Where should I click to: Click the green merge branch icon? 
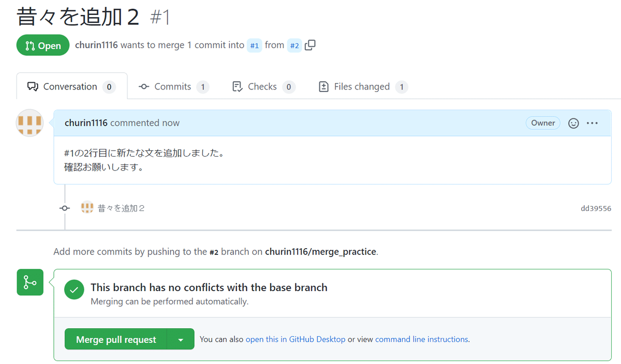(30, 282)
